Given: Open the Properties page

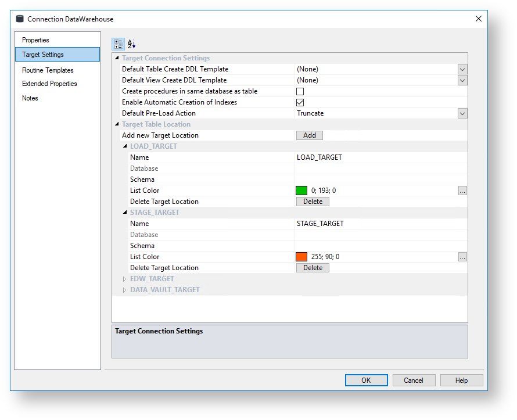Looking at the screenshot, I should pyautogui.click(x=35, y=40).
